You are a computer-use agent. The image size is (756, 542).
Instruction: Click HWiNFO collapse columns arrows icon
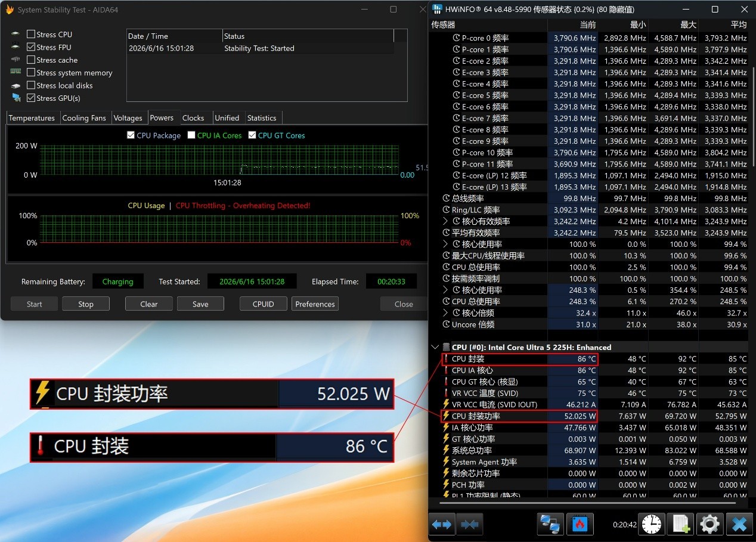[469, 524]
